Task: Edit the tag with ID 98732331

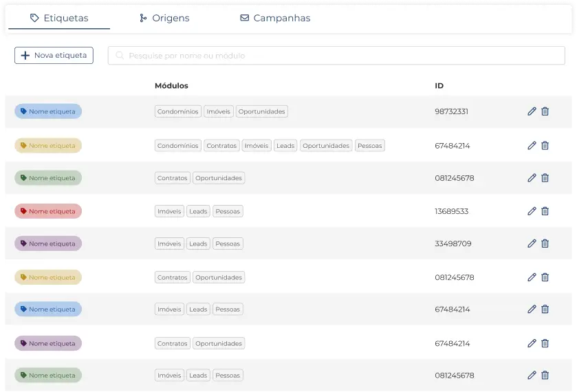Action: point(532,111)
